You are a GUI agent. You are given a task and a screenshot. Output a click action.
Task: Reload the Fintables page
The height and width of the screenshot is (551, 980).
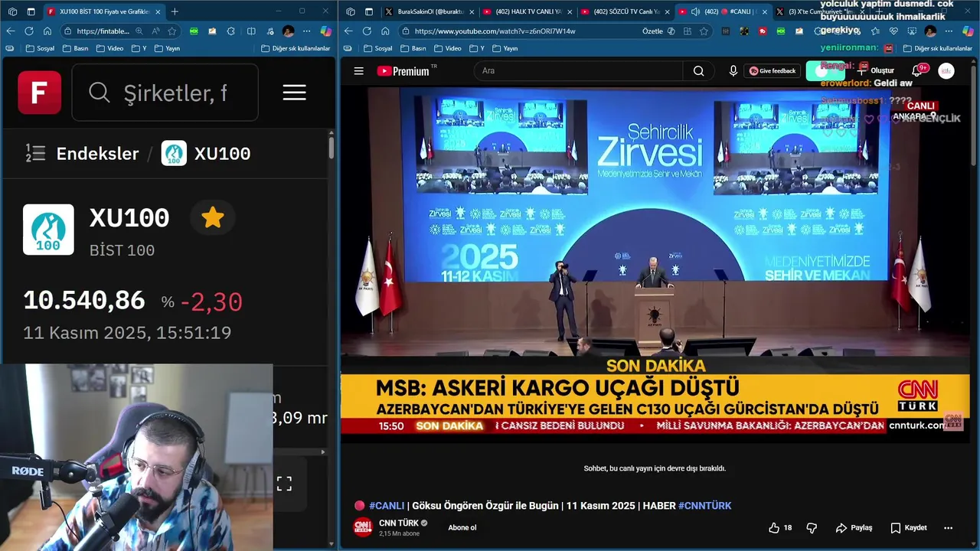pos(29,31)
